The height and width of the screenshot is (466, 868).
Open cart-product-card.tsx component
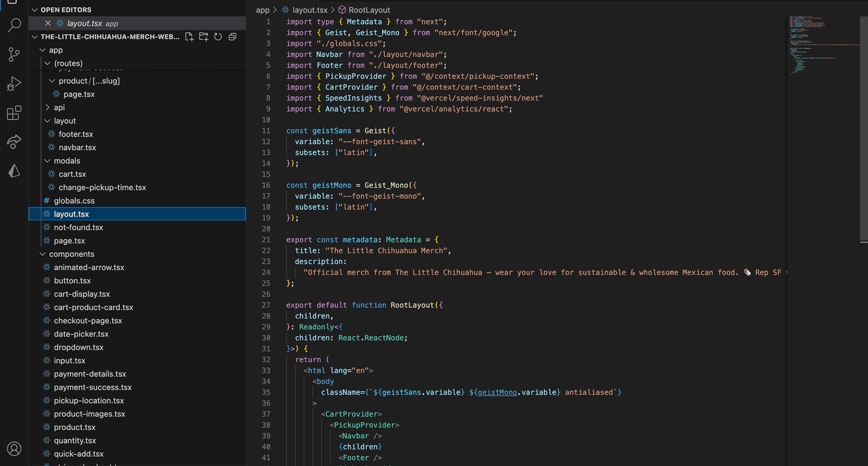pyautogui.click(x=137, y=307)
